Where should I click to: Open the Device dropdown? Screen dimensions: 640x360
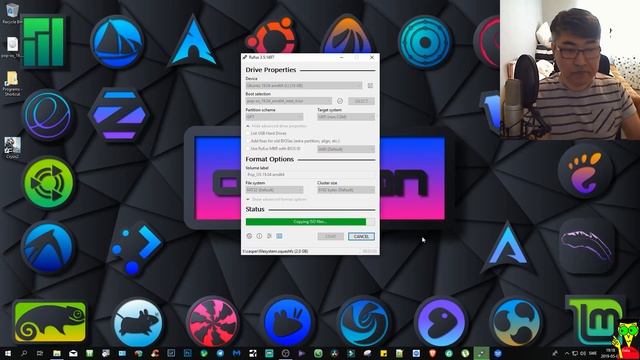click(x=304, y=85)
